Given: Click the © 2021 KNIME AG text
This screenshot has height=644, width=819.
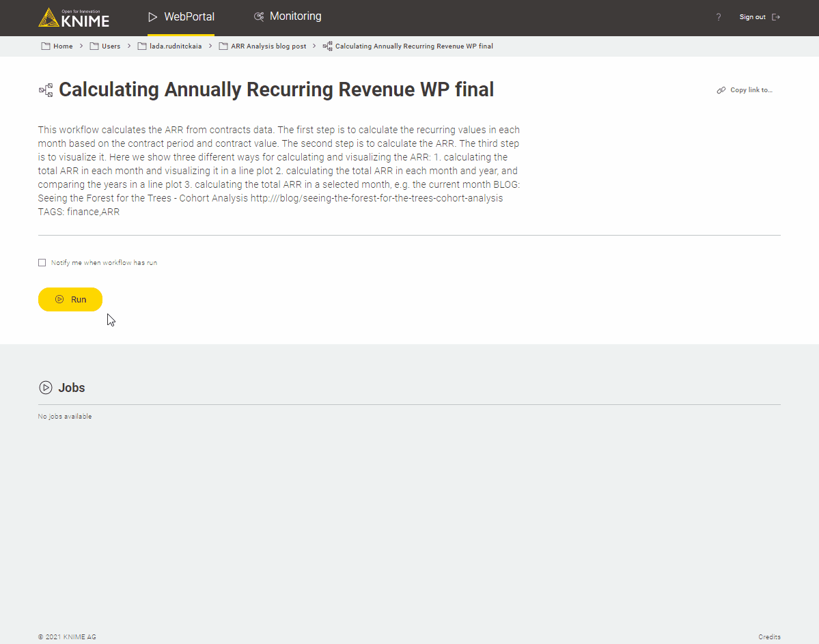Looking at the screenshot, I should (67, 636).
